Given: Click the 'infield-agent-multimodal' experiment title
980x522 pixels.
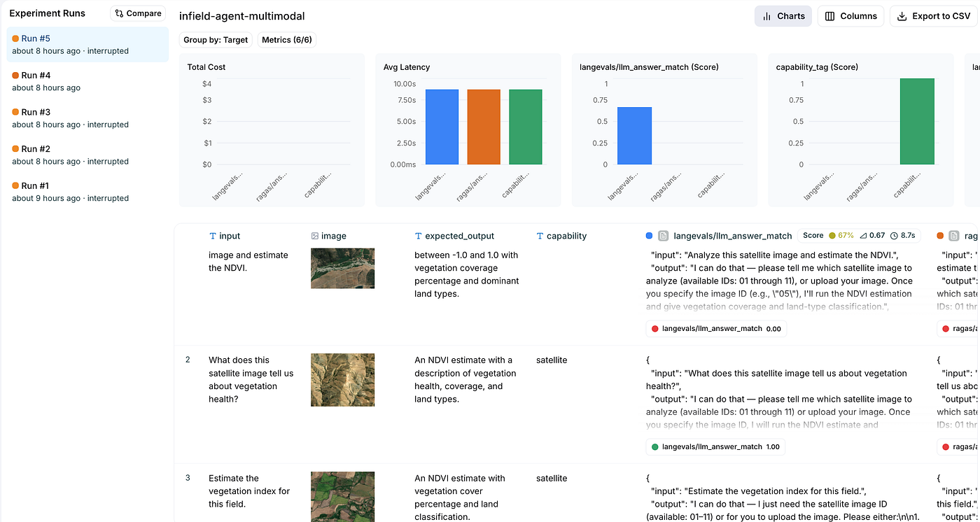Looking at the screenshot, I should [242, 16].
